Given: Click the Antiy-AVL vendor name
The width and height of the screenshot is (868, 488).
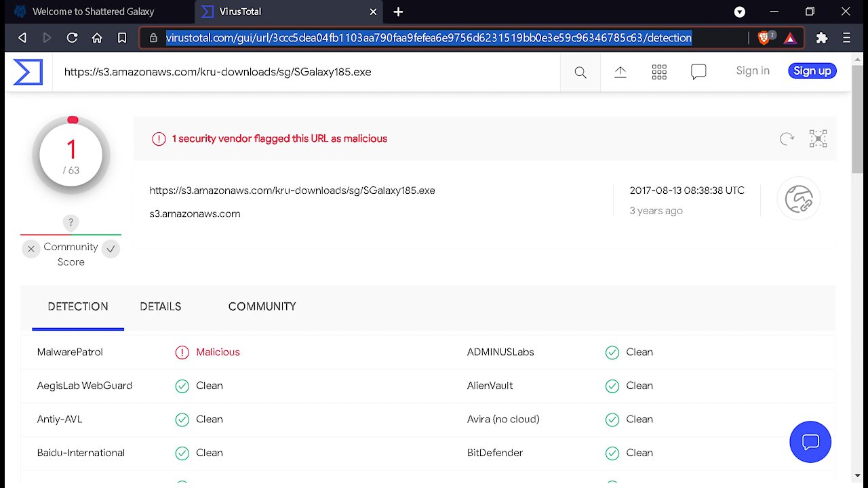Looking at the screenshot, I should click(x=60, y=420).
